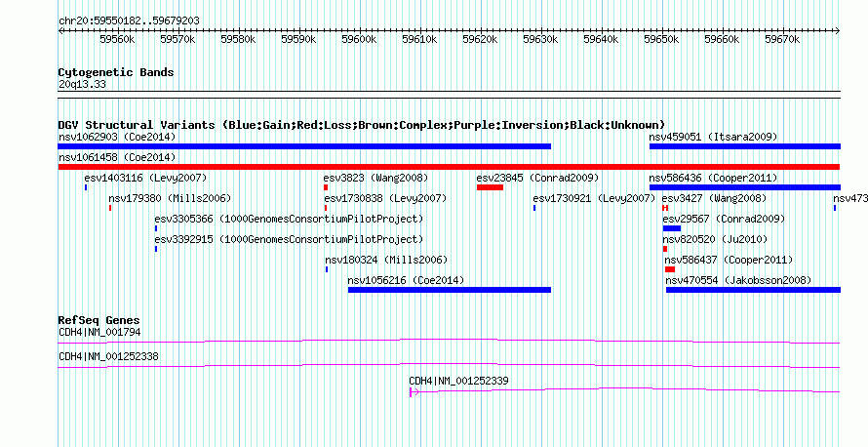Click the esv3392915 1000Genomes label
868x447 pixels.
[289, 239]
